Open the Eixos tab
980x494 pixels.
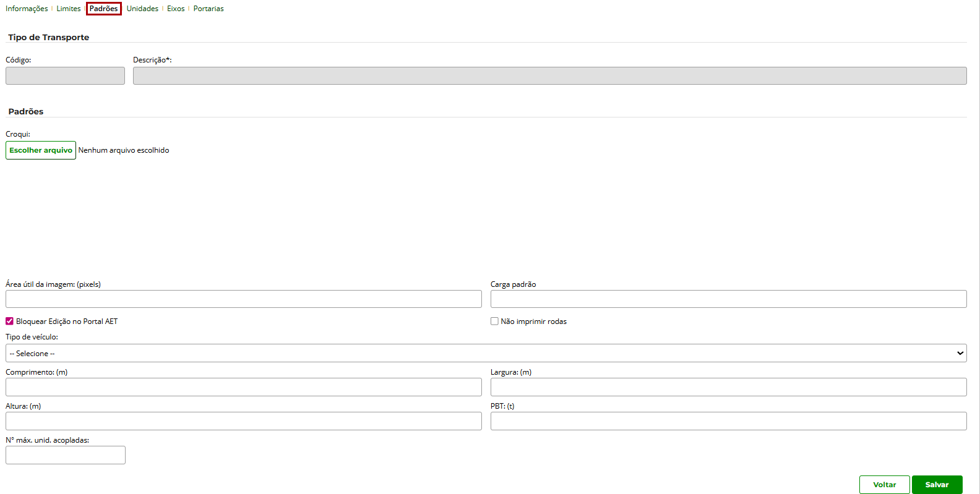coord(176,9)
